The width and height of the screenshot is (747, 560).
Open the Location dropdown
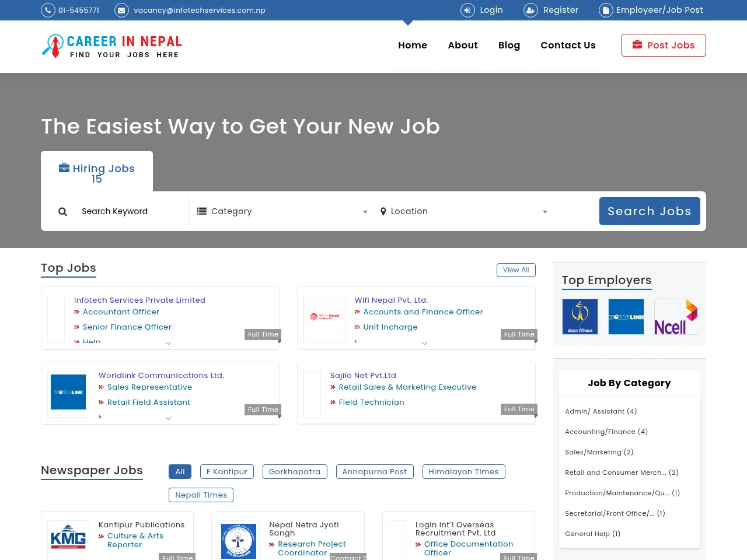click(x=464, y=211)
